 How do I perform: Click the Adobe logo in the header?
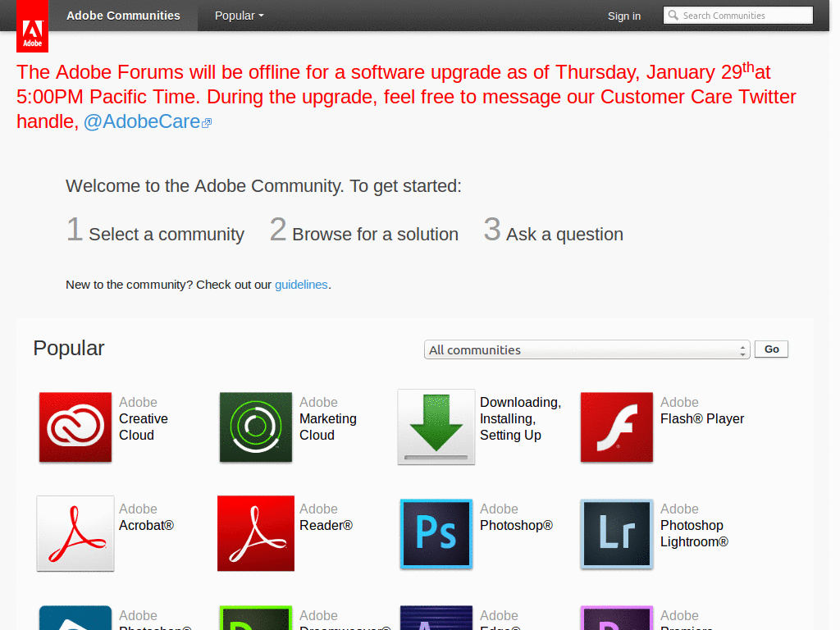click(32, 25)
